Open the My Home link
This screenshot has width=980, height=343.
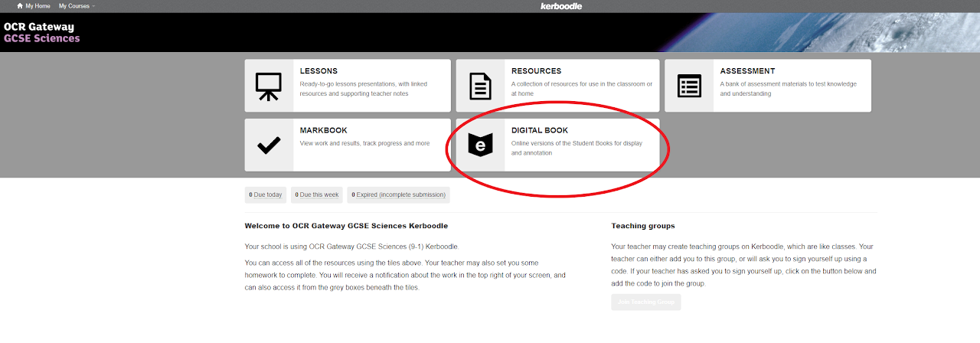(38, 6)
